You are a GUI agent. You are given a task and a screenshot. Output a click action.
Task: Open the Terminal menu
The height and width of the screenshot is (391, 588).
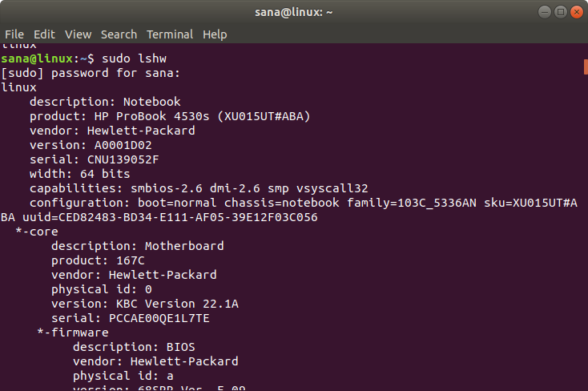[170, 34]
